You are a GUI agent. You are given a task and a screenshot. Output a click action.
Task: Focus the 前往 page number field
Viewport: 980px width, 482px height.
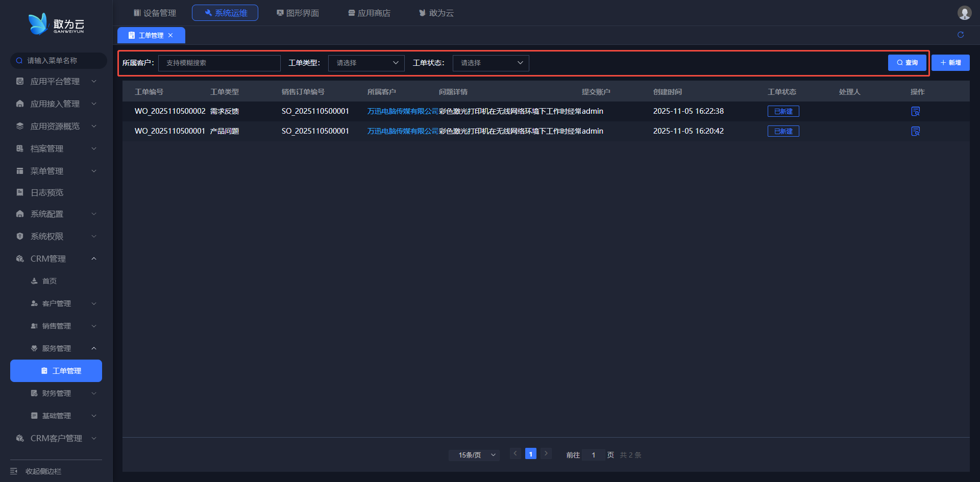[594, 455]
